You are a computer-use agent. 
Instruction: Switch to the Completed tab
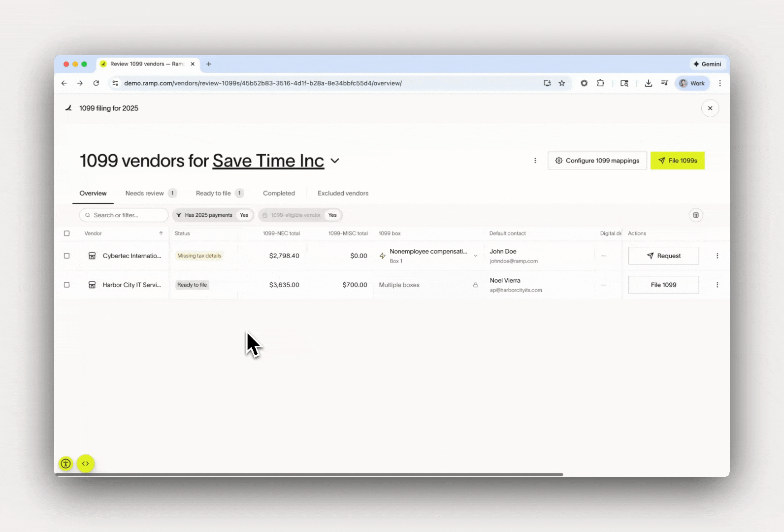pyautogui.click(x=279, y=193)
